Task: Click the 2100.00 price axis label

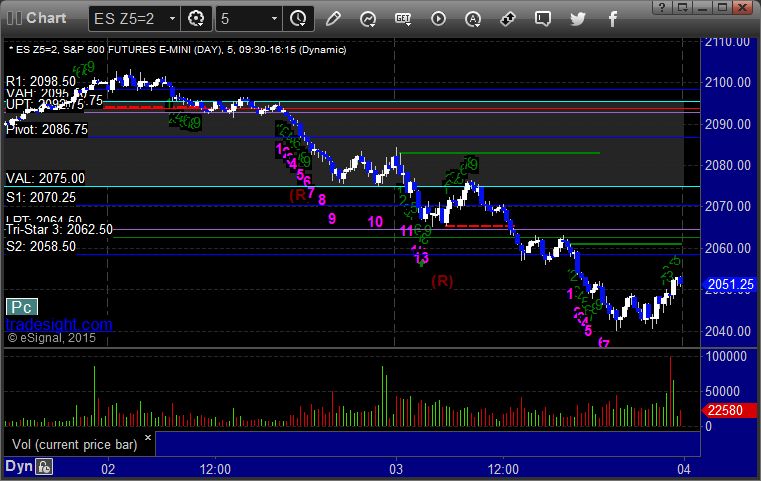Action: tap(728, 83)
